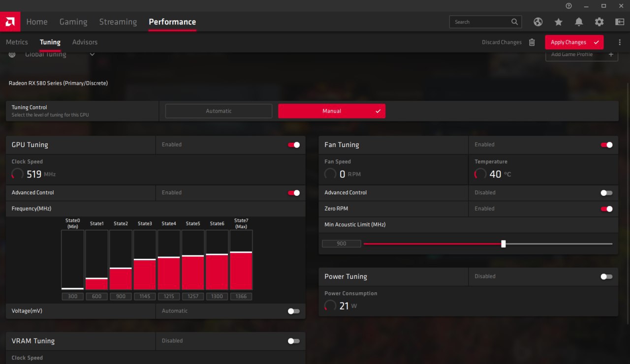The image size is (630, 364).
Task: Click the Add Game Profile button
Action: tap(582, 55)
